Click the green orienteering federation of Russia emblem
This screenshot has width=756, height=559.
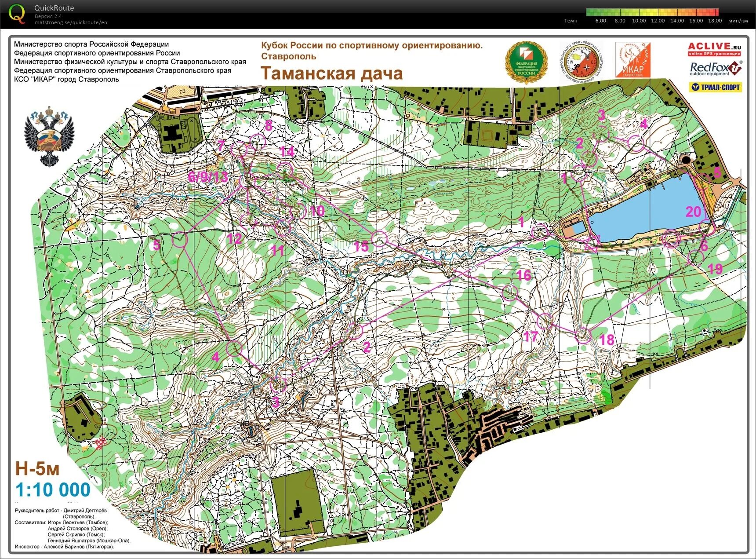[x=526, y=62]
